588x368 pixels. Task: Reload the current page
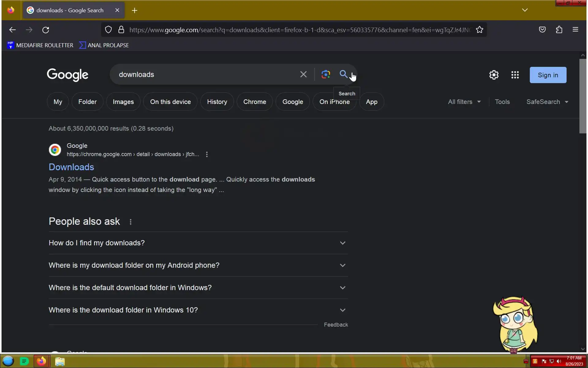click(46, 30)
